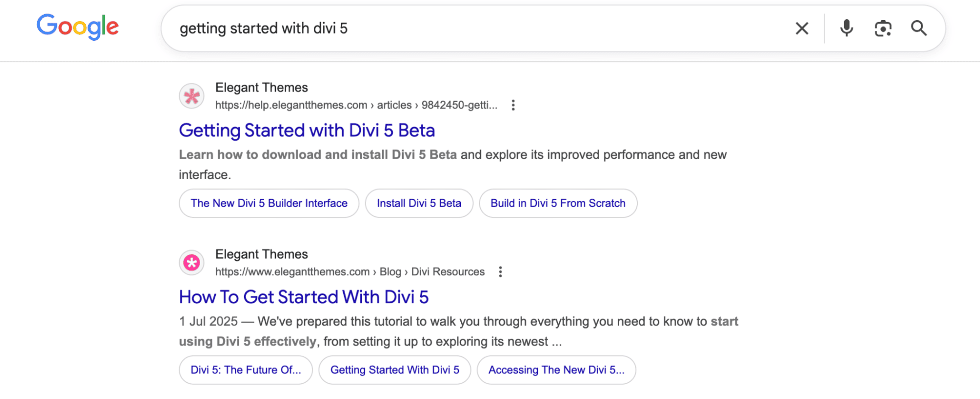Viewport: 980px width, 399px height.
Task: Open the 'Getting Started With Divi 5' chip
Action: [395, 370]
